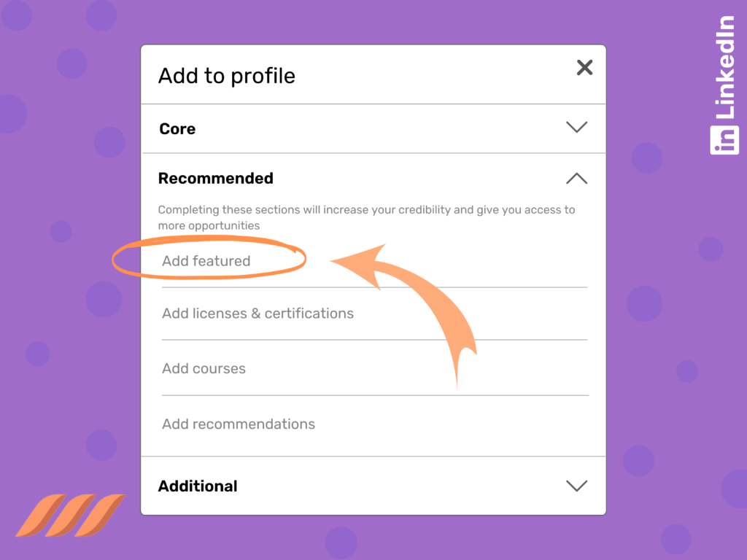
Task: Click the Core section label
Action: click(x=177, y=128)
